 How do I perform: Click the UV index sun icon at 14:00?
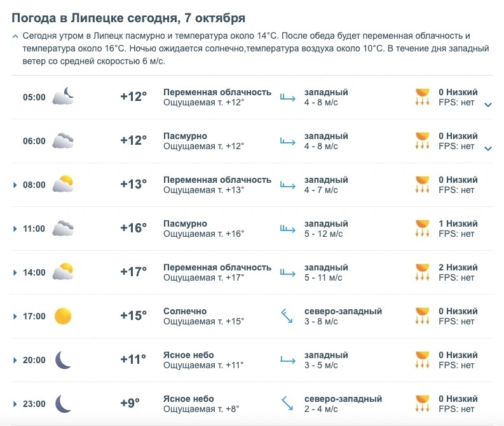point(423,272)
